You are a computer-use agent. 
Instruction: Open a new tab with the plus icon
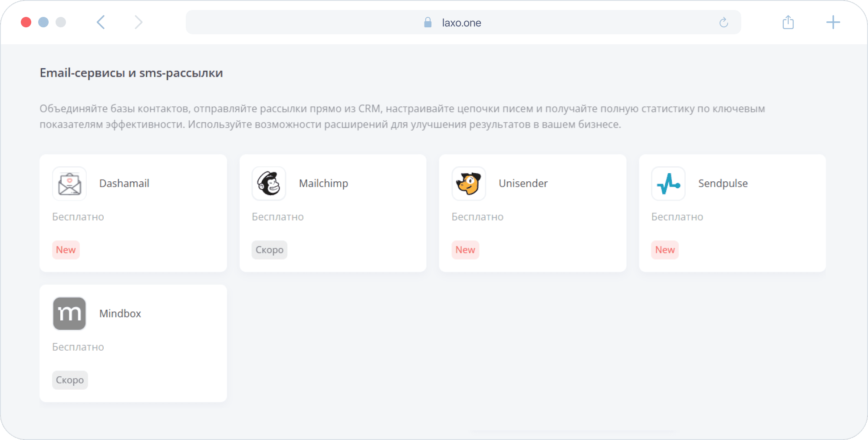click(833, 22)
